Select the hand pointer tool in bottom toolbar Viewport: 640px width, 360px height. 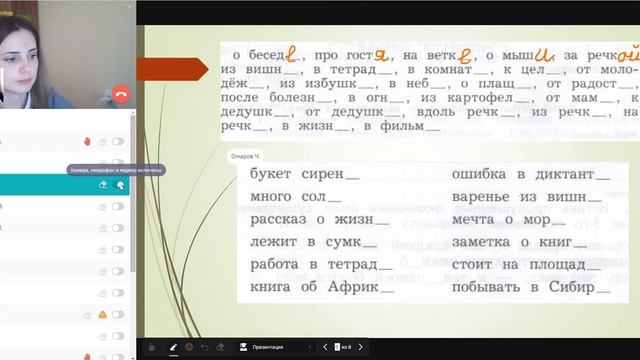pos(152,347)
